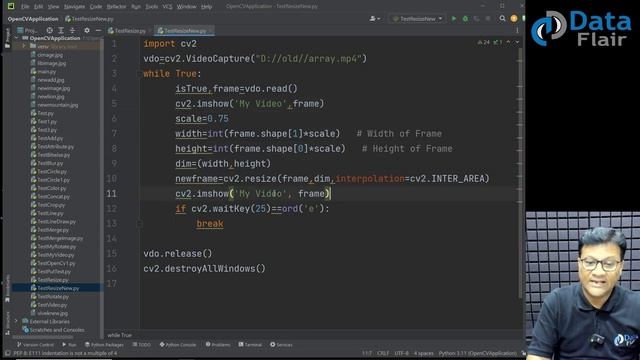Open the Refactor menu

pos(116,7)
